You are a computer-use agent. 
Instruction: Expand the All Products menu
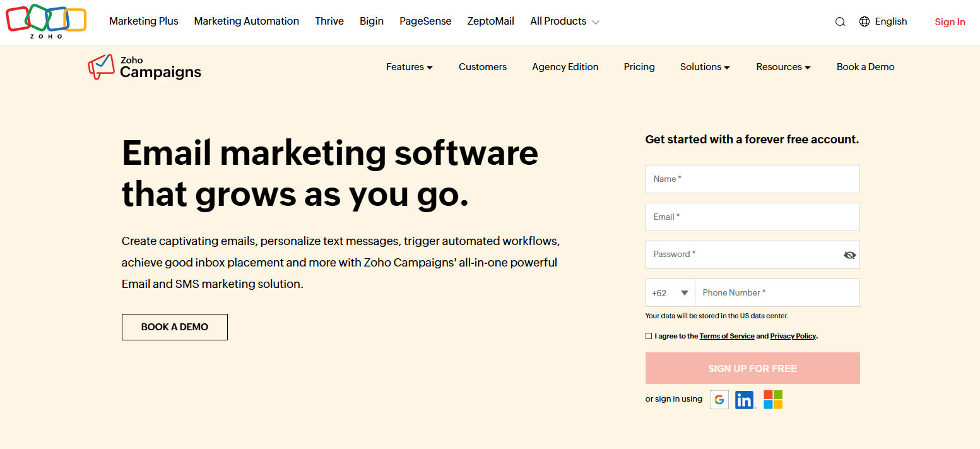564,21
